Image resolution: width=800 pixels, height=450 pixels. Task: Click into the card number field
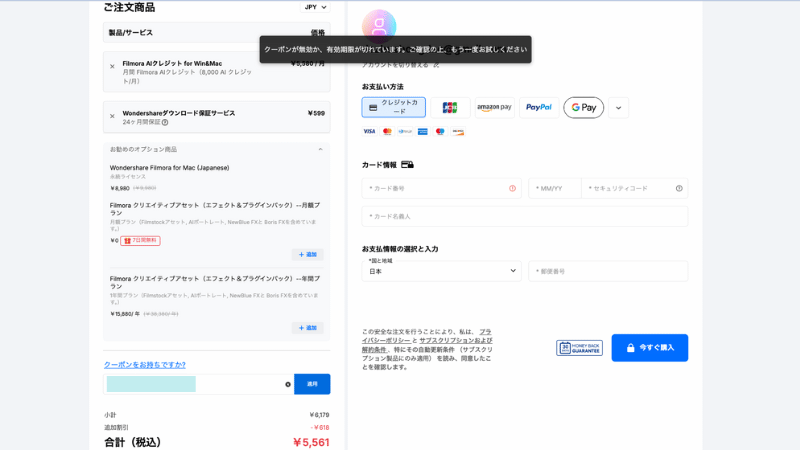pyautogui.click(x=440, y=188)
